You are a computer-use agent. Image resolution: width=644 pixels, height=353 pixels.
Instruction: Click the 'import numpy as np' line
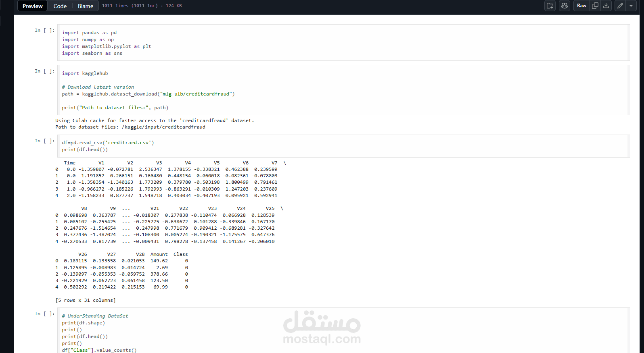[x=88, y=39]
